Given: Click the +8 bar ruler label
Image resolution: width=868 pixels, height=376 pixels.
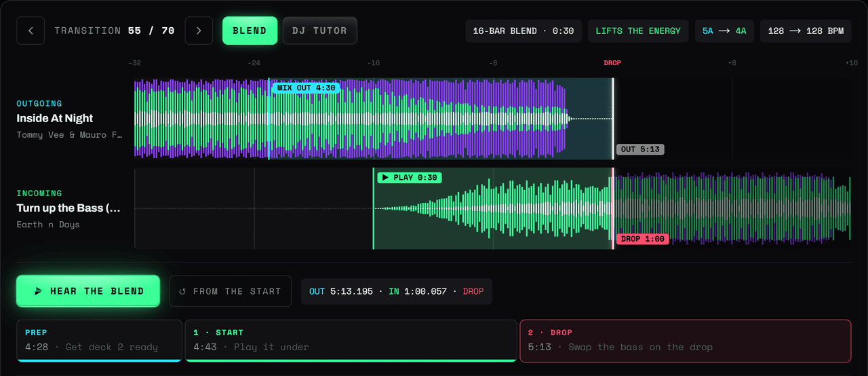Looking at the screenshot, I should pos(732,62).
